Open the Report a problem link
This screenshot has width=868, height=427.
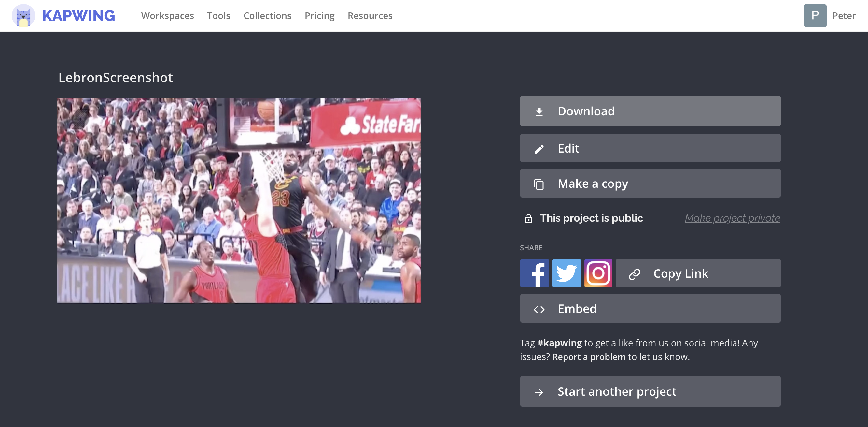[x=589, y=357]
